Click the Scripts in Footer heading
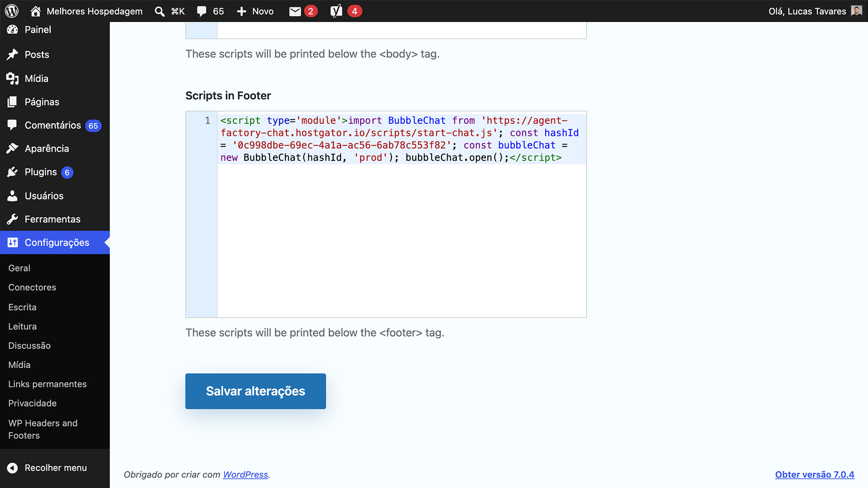 coord(228,96)
